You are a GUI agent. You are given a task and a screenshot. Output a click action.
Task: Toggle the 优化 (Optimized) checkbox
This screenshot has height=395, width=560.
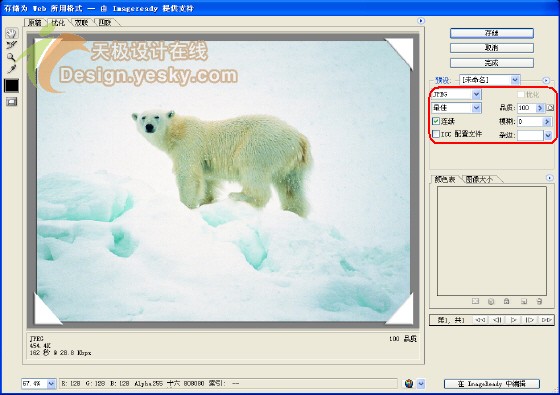[521, 95]
